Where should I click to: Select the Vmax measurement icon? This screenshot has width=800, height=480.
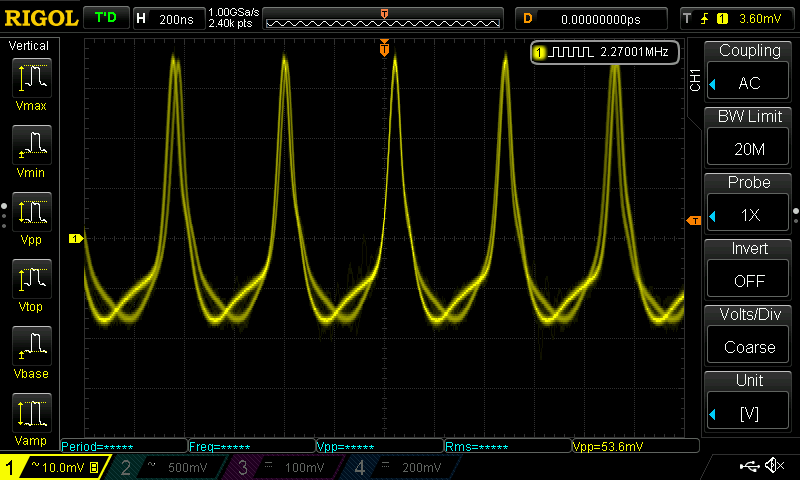(x=32, y=78)
